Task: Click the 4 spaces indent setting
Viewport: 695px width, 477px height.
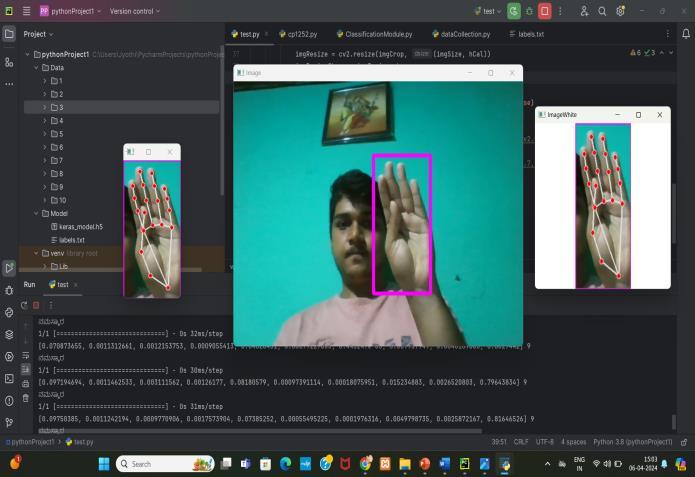Action: tap(574, 442)
